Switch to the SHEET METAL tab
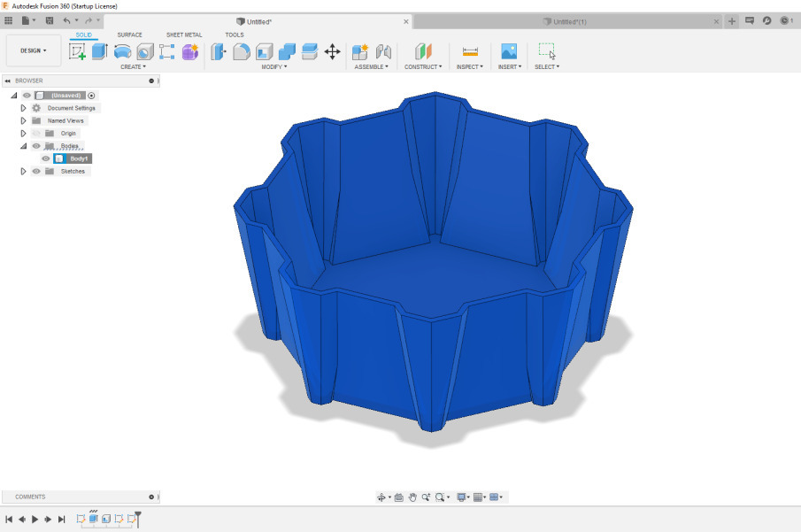Image resolution: width=801 pixels, height=532 pixels. coord(184,35)
